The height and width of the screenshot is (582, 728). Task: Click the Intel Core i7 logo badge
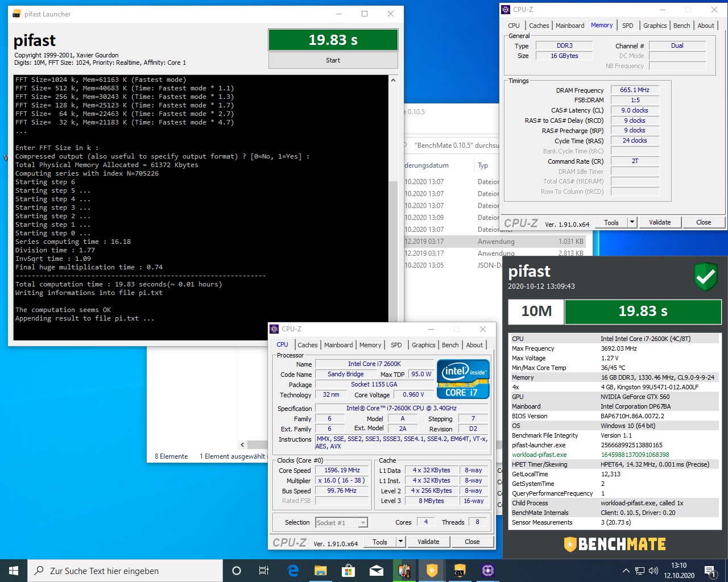click(x=464, y=379)
